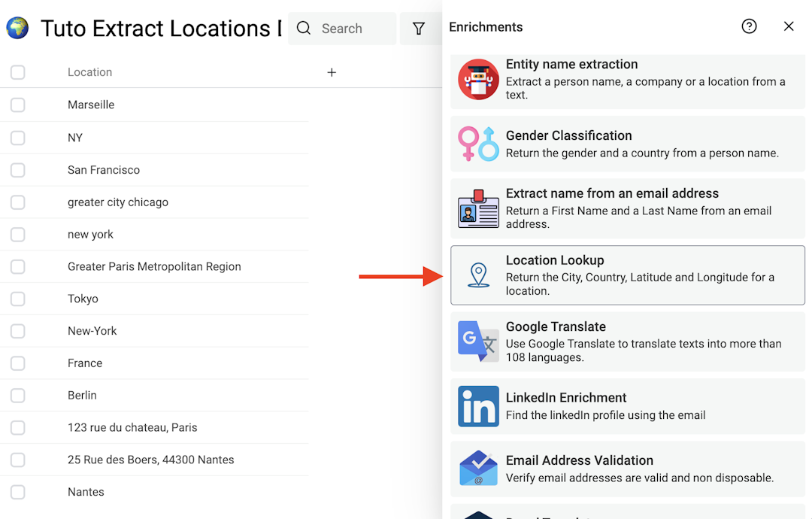Check the checkbox next to Marseille
Viewport: 812px width, 519px height.
pyautogui.click(x=17, y=105)
